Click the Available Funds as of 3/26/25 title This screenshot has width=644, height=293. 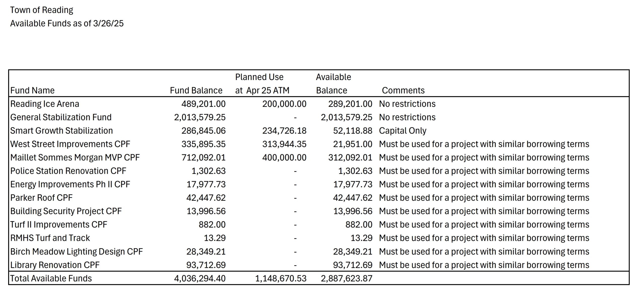pos(67,23)
